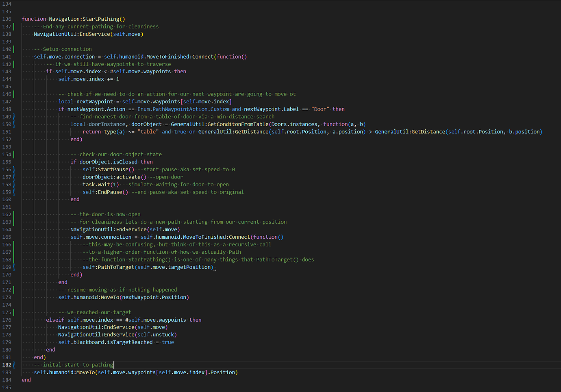Click the "self.move.index += 1" statement
This screenshot has height=392, width=561.
[89, 79]
